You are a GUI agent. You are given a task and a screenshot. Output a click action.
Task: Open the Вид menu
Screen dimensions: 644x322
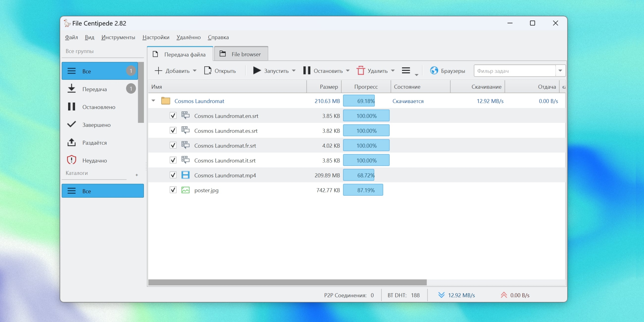pyautogui.click(x=90, y=37)
